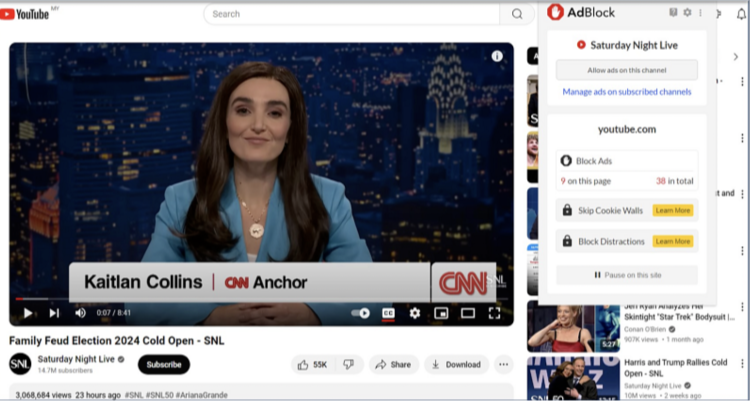Open the SNL channel avatar
The width and height of the screenshot is (750, 401).
(20, 364)
